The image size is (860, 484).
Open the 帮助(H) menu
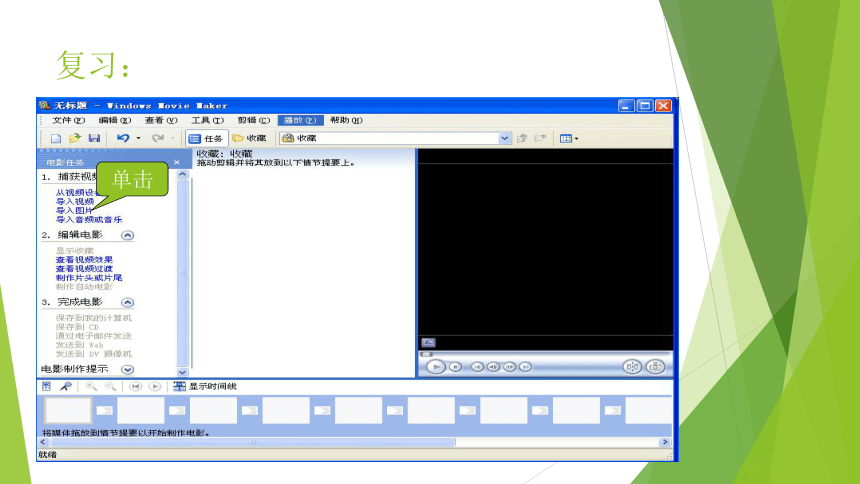coord(346,120)
